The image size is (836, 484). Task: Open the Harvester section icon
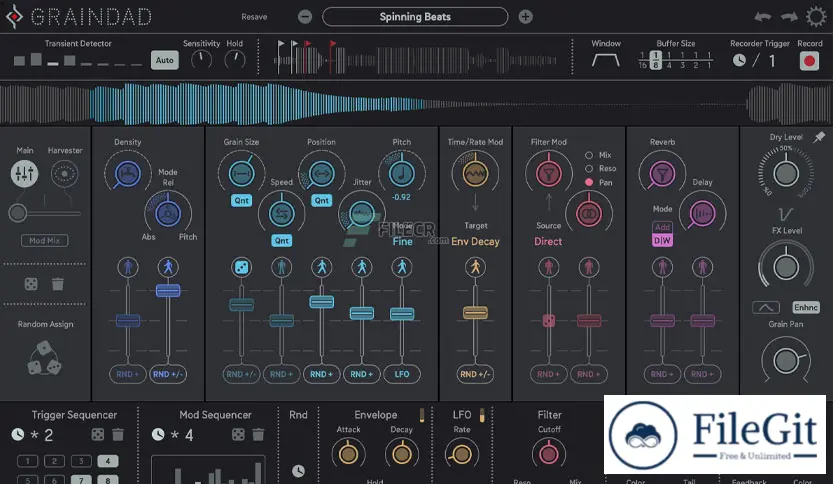coord(65,173)
